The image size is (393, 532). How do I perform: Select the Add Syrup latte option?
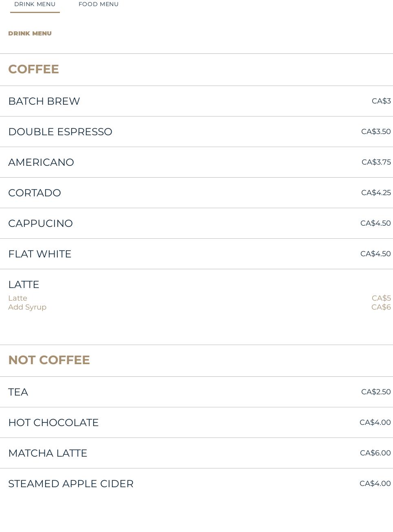27,307
